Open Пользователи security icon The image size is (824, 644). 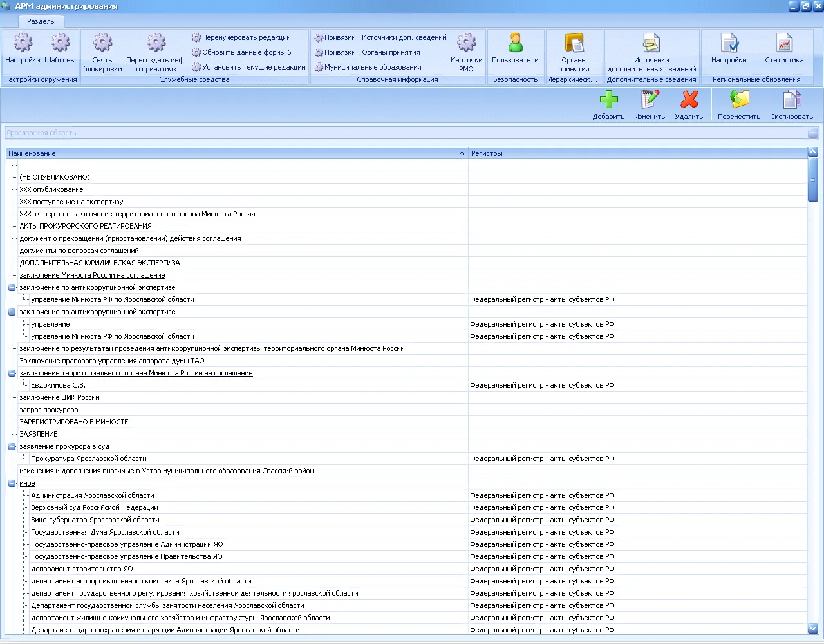tap(515, 43)
